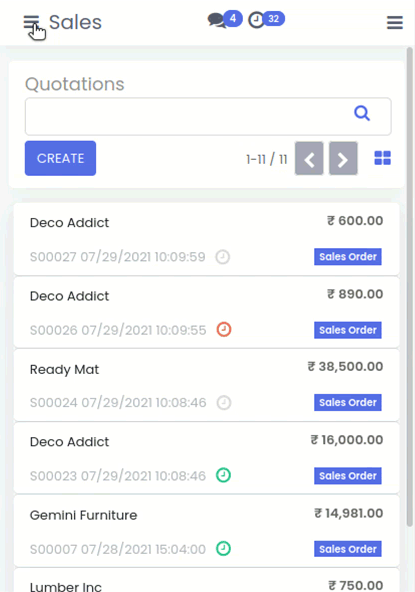The width and height of the screenshot is (415, 592).
Task: Click inside the Quotations search field
Action: point(208,116)
